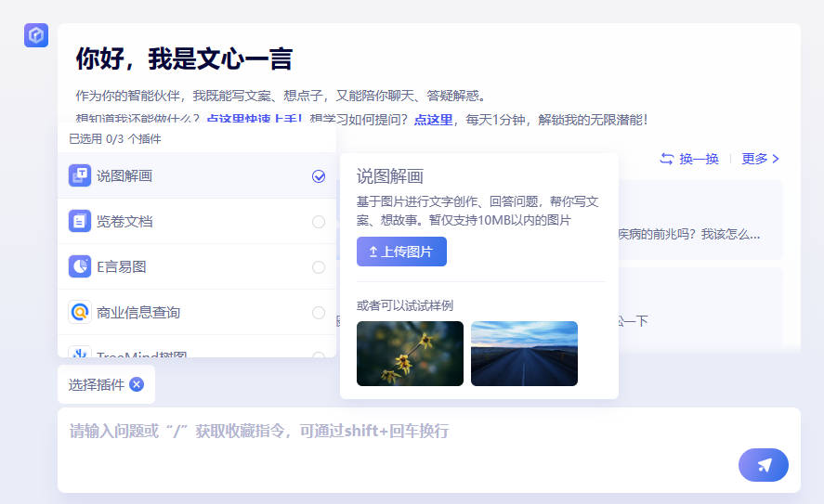Open the 点这里 prompt tutorial link
Viewport: 824px width, 504px height.
434,120
